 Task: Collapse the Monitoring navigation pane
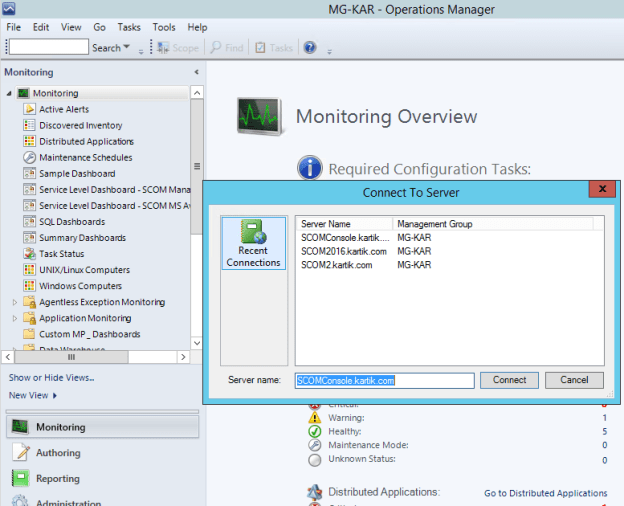click(197, 72)
